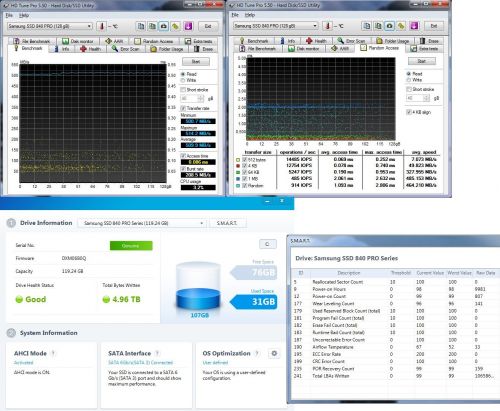
Task: Select Read radio button in left Benchmark window
Action: [x=183, y=74]
